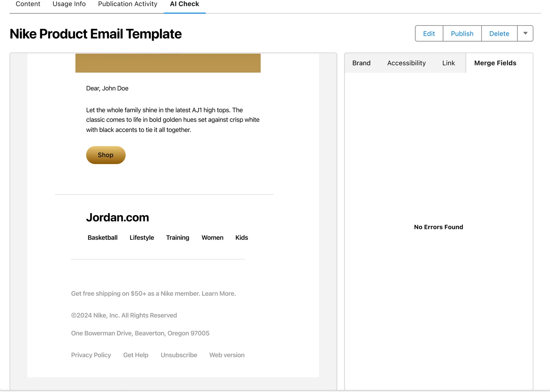Click the ©2024 Nike, Inc. copyright text
This screenshot has width=550, height=392.
[124, 315]
